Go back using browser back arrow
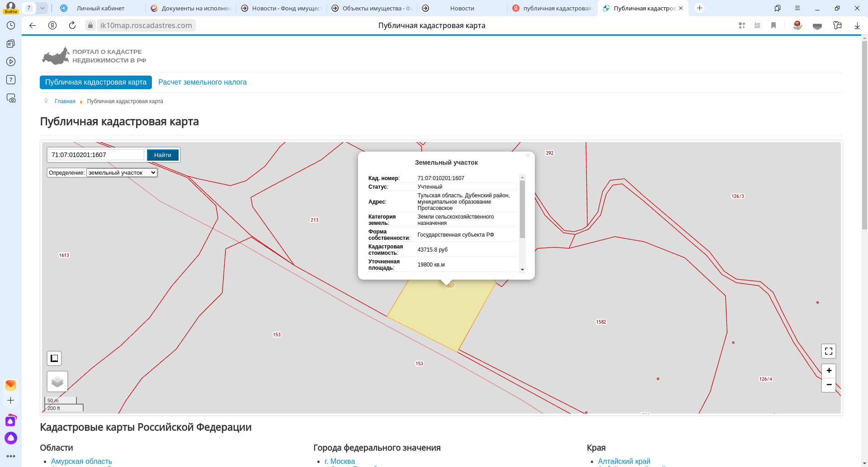Screen dimensions: 868x467 [33, 25]
